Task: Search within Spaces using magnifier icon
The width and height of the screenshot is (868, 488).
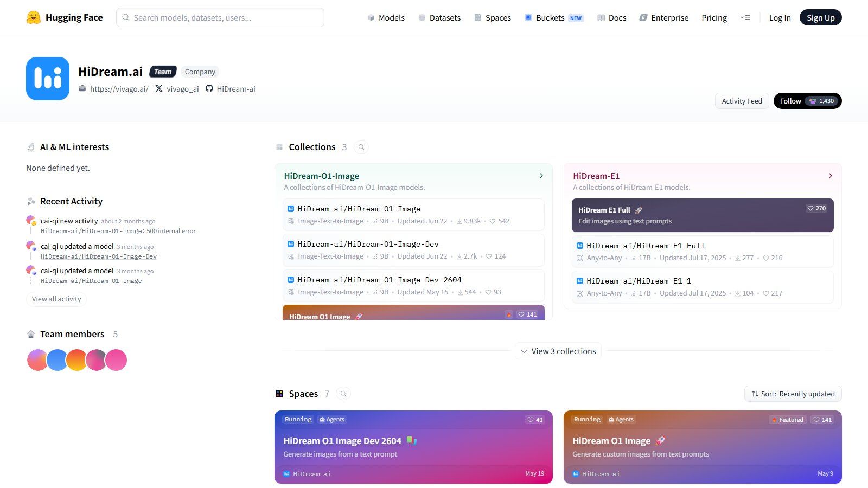Action: [x=343, y=394]
